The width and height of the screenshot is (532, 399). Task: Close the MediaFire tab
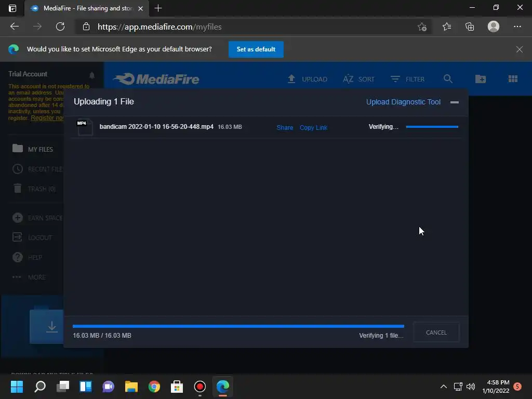tap(140, 8)
